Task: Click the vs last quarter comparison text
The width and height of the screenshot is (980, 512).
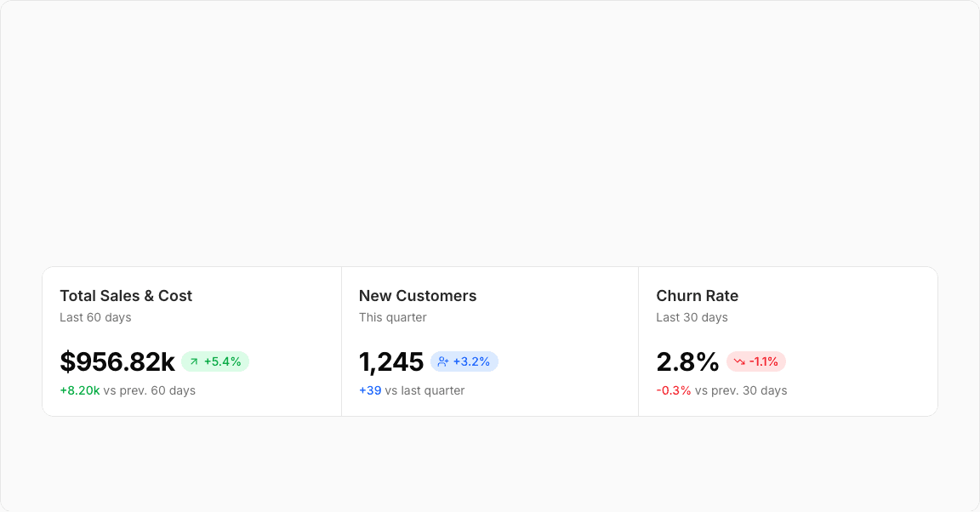Action: 424,390
